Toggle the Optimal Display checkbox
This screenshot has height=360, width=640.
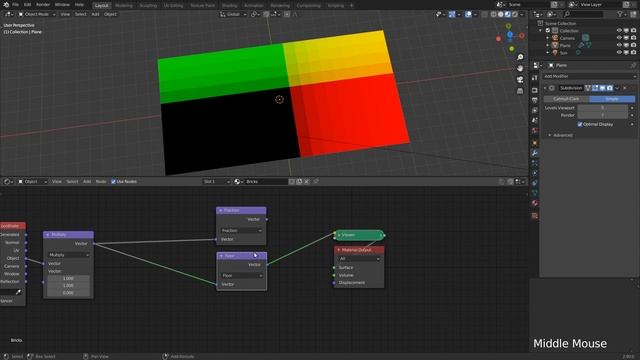pos(580,124)
